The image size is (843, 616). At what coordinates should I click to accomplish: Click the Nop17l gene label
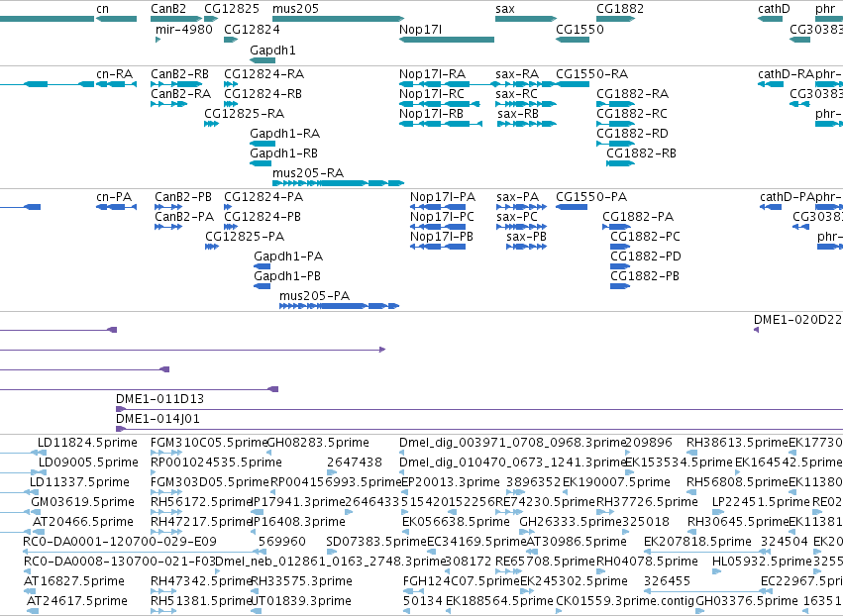tap(420, 30)
